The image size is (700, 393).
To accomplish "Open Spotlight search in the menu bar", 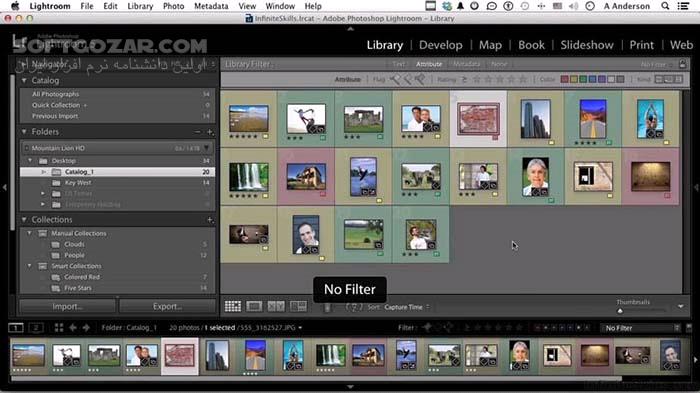I will [x=665, y=6].
